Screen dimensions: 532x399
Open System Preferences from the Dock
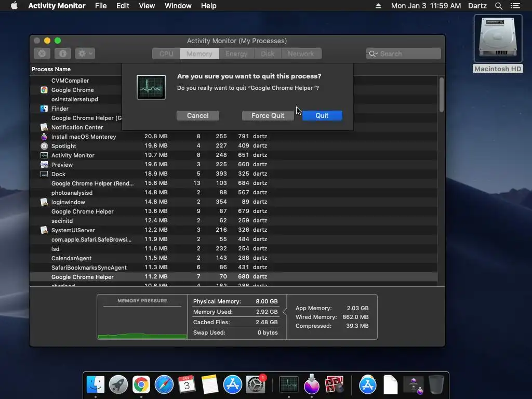point(256,385)
